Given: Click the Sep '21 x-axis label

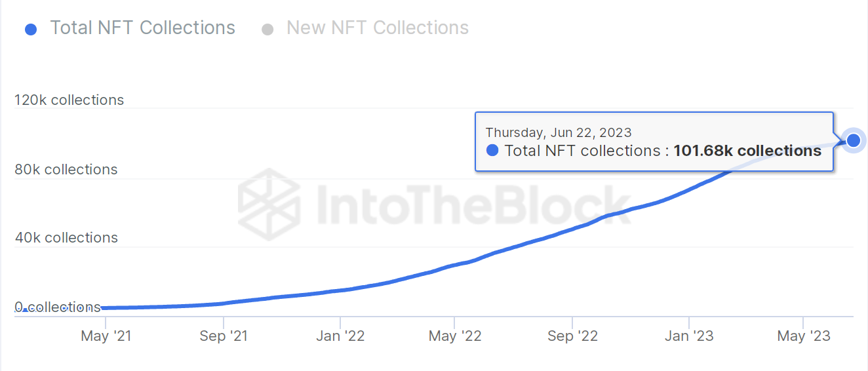Looking at the screenshot, I should (224, 336).
